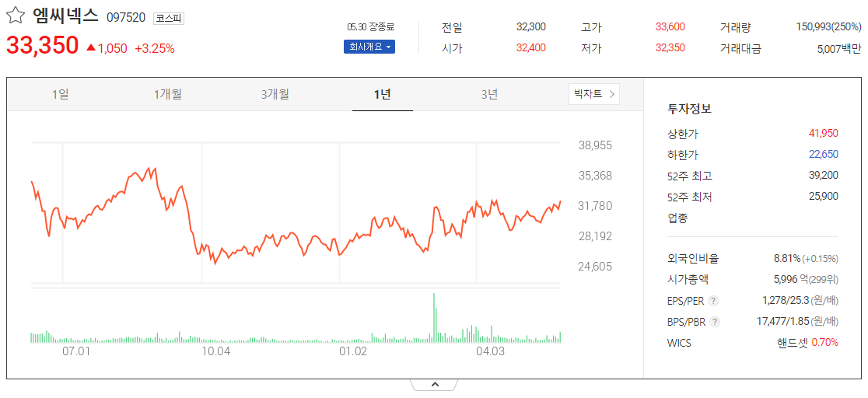Viewport: 868px width, 398px height.
Task: Click the EPS/PER help question mark icon
Action: pyautogui.click(x=714, y=301)
